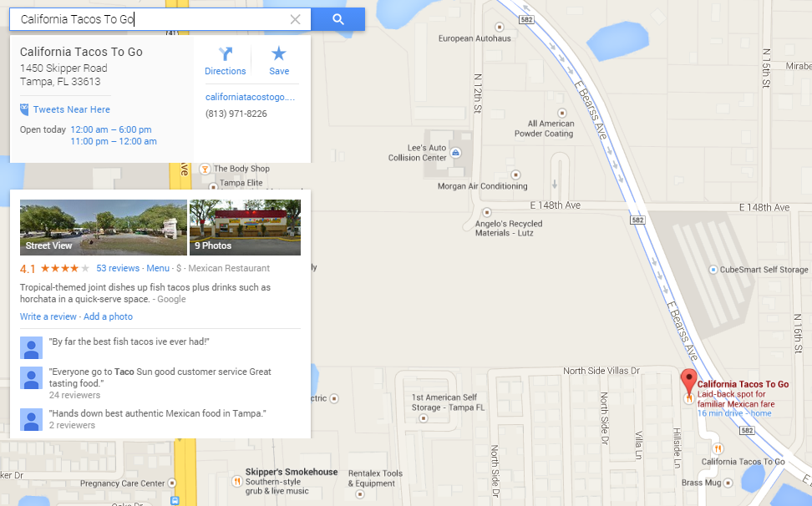The width and height of the screenshot is (812, 506).
Task: Select Lee's Auto Collision Center marker
Action: pos(456,153)
